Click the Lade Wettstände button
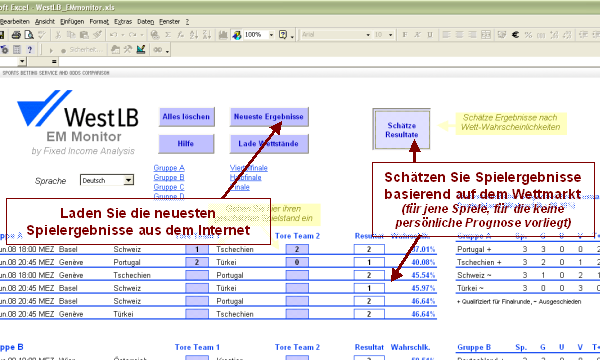 point(269,143)
